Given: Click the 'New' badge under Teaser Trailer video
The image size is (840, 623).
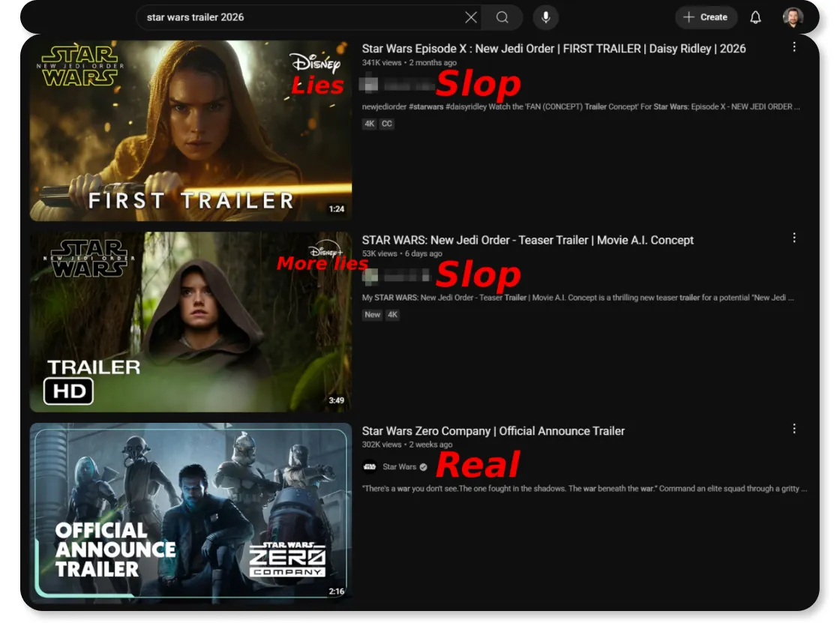Looking at the screenshot, I should (x=372, y=315).
